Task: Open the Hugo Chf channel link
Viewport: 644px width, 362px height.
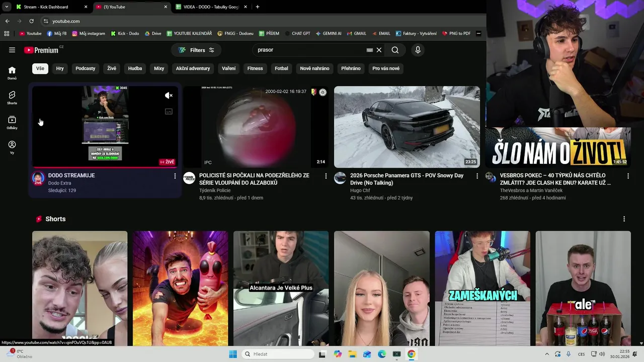Action: (x=360, y=191)
